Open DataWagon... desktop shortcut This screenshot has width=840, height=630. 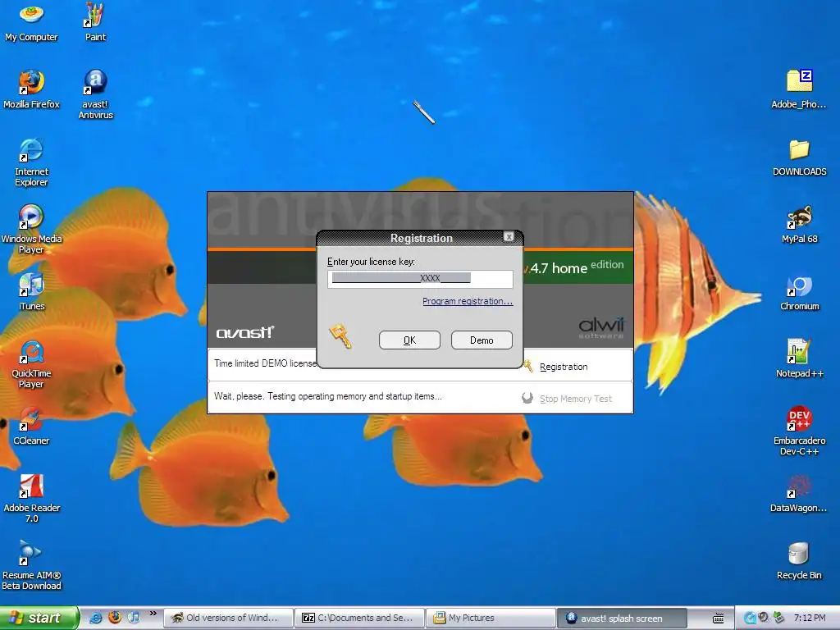tap(799, 494)
